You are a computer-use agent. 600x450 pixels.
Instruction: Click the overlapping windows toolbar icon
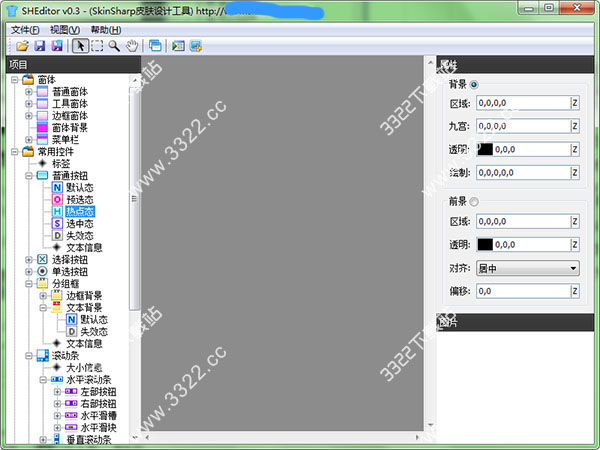pyautogui.click(x=155, y=46)
